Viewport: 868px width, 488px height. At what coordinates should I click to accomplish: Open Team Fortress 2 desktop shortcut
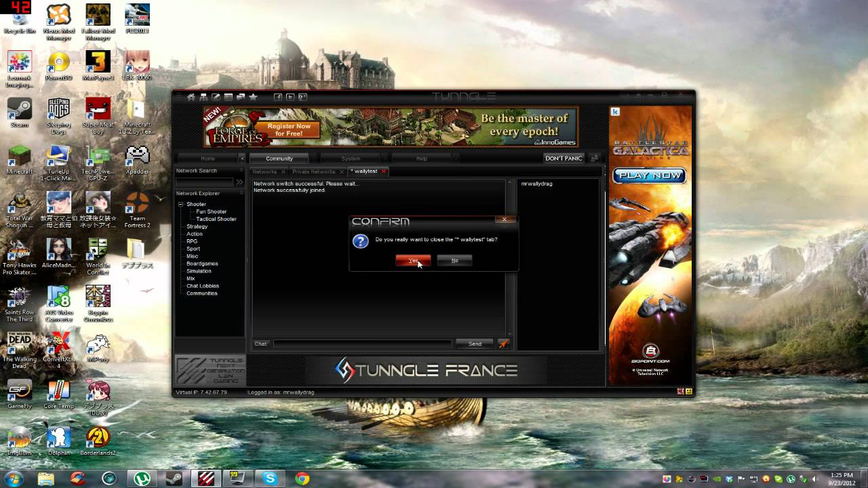138,210
